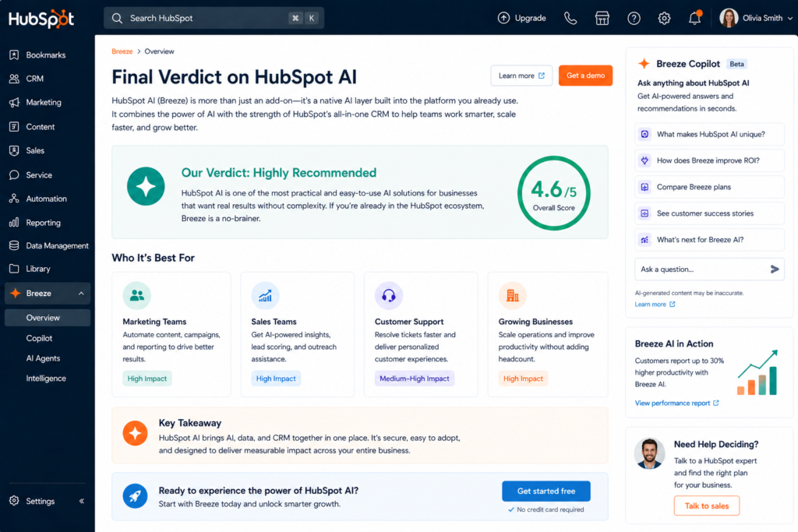Click the Customer Support headset icon
Viewport: 798px width, 532px height.
pyautogui.click(x=389, y=295)
